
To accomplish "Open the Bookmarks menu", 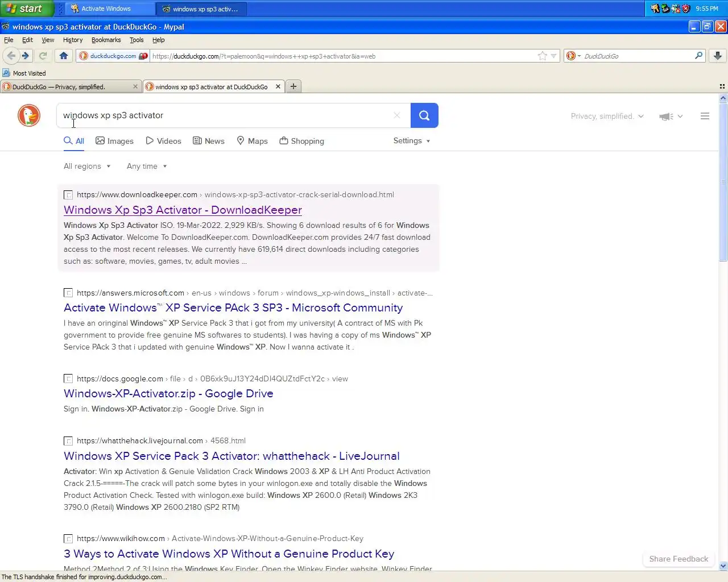I will pyautogui.click(x=106, y=40).
